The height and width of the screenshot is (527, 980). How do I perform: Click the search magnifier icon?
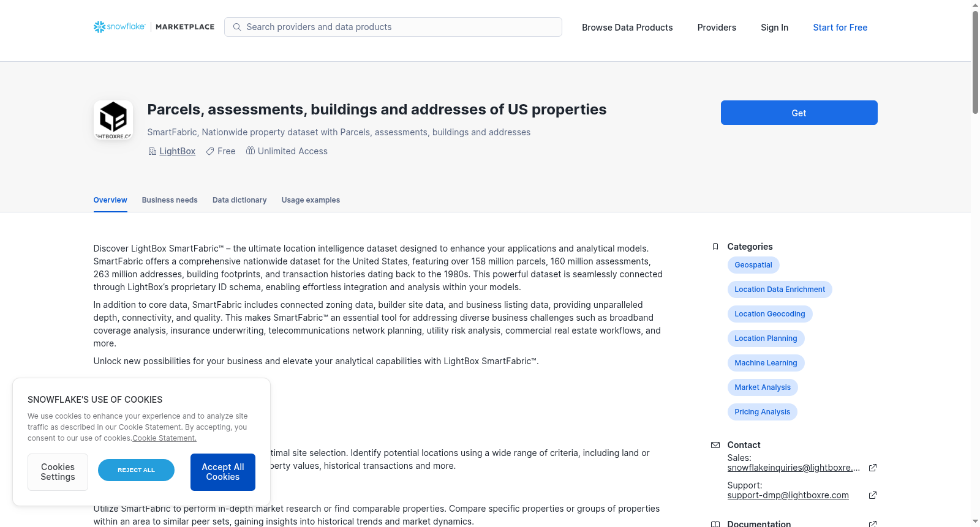pos(237,27)
